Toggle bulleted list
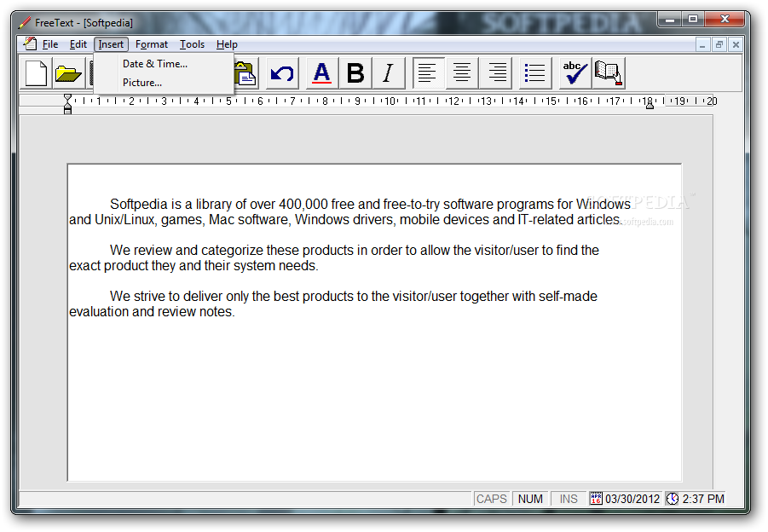The width and height of the screenshot is (768, 532). [x=535, y=73]
